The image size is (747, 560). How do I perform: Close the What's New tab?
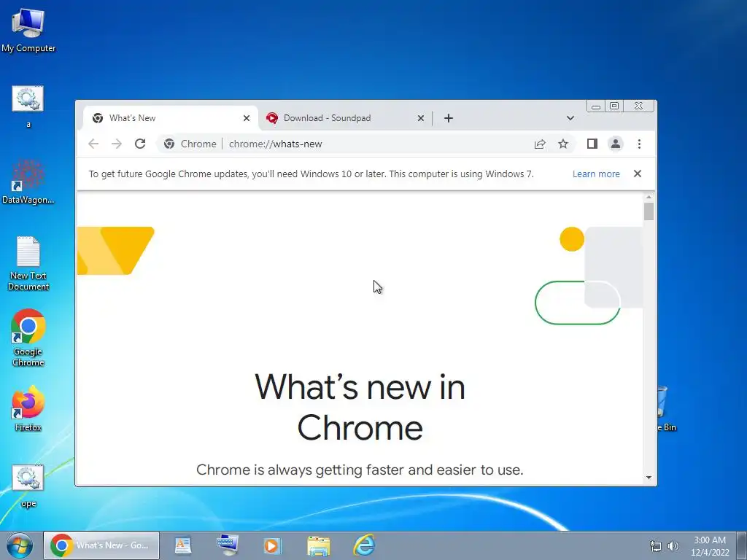pos(247,118)
